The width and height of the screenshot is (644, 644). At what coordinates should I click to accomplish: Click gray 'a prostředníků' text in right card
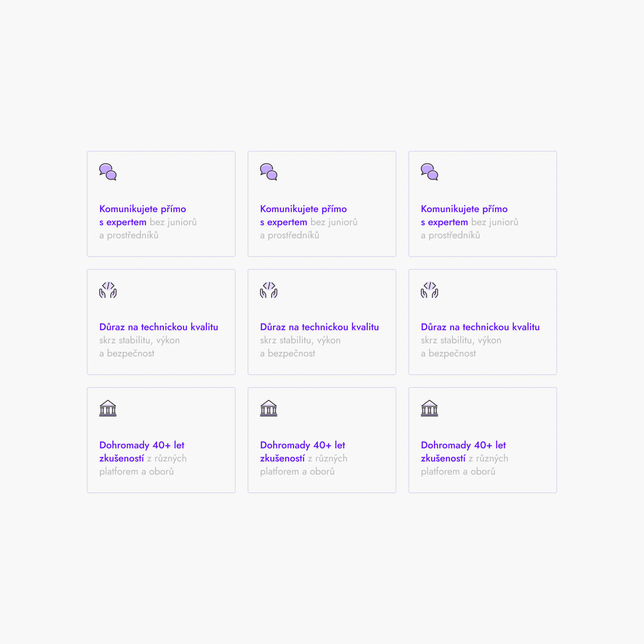[x=450, y=235]
